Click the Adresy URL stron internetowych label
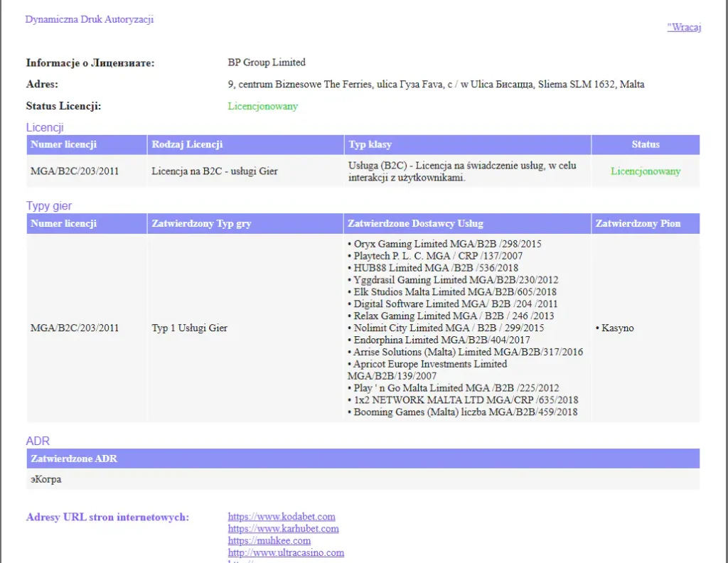Viewport: 728px width, 563px height. point(108,517)
